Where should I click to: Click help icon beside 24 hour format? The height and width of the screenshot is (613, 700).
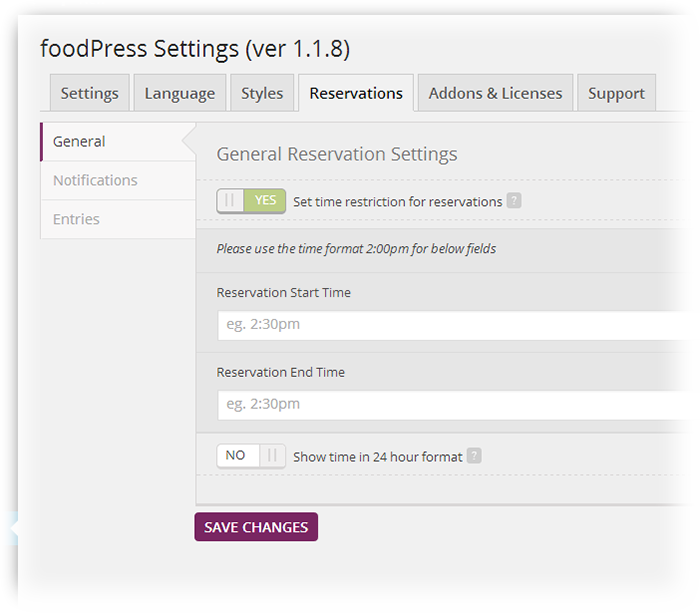[x=474, y=455]
